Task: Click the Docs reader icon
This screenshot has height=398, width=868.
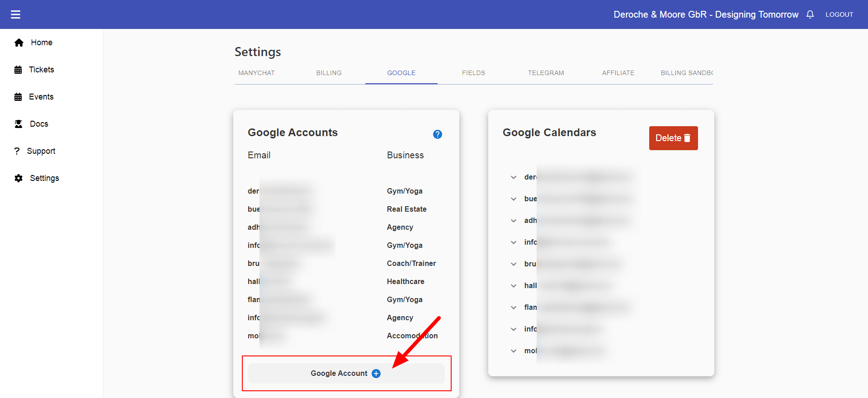Action: [x=19, y=124]
